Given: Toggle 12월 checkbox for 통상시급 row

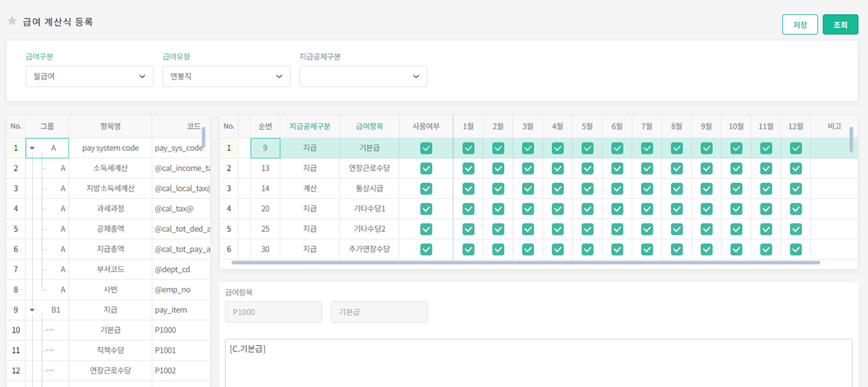Looking at the screenshot, I should pyautogui.click(x=795, y=189).
